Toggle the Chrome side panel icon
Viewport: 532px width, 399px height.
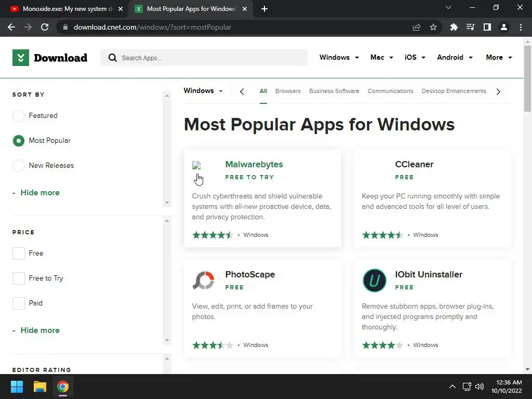487,27
